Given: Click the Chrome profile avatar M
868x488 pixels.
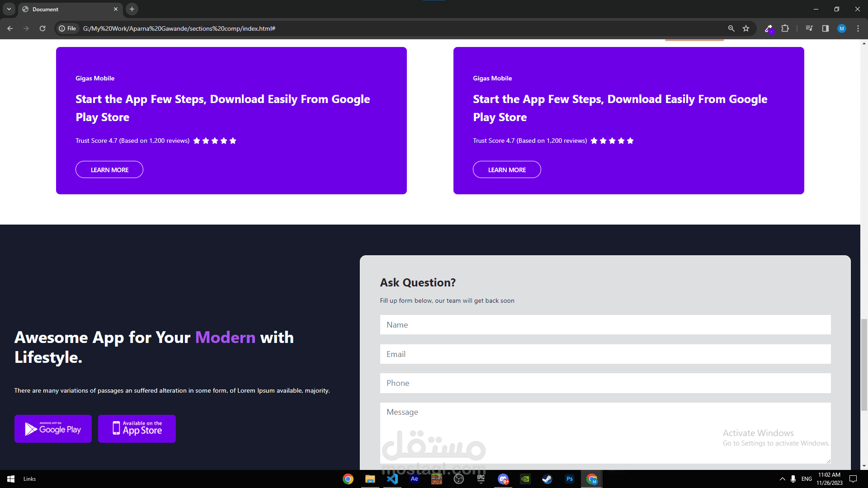Looking at the screenshot, I should point(842,28).
